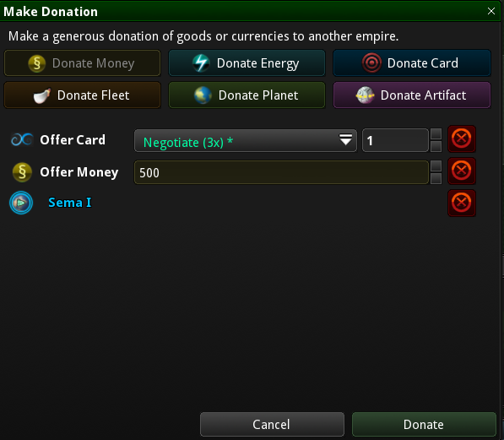The height and width of the screenshot is (440, 504).
Task: Click the Donate Card target icon
Action: point(372,63)
